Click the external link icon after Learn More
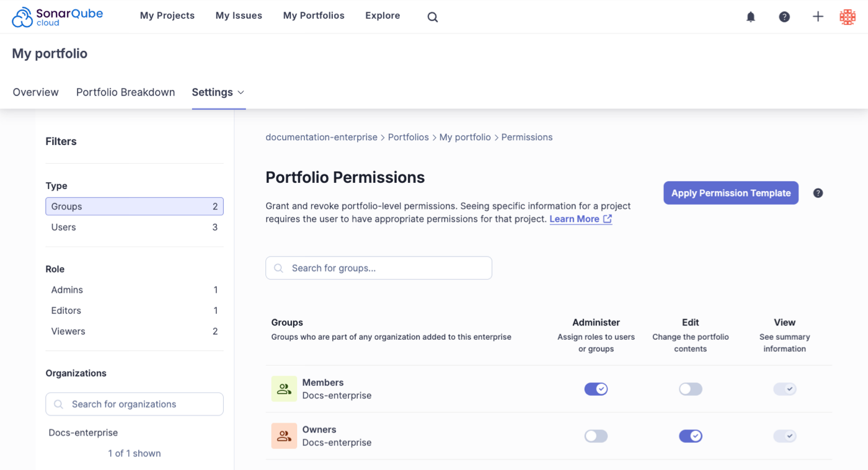 (x=608, y=219)
